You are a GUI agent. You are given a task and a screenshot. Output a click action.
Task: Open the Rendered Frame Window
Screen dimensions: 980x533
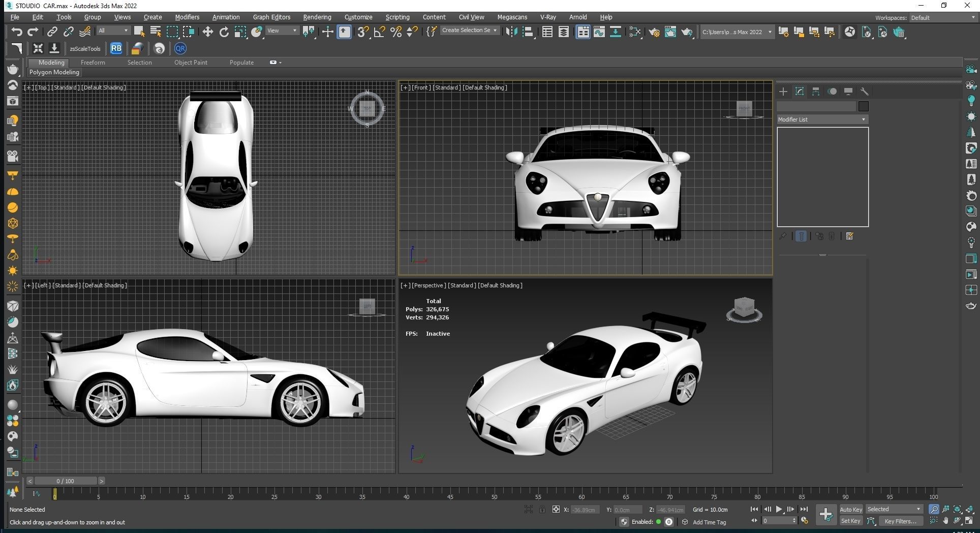pyautogui.click(x=670, y=32)
